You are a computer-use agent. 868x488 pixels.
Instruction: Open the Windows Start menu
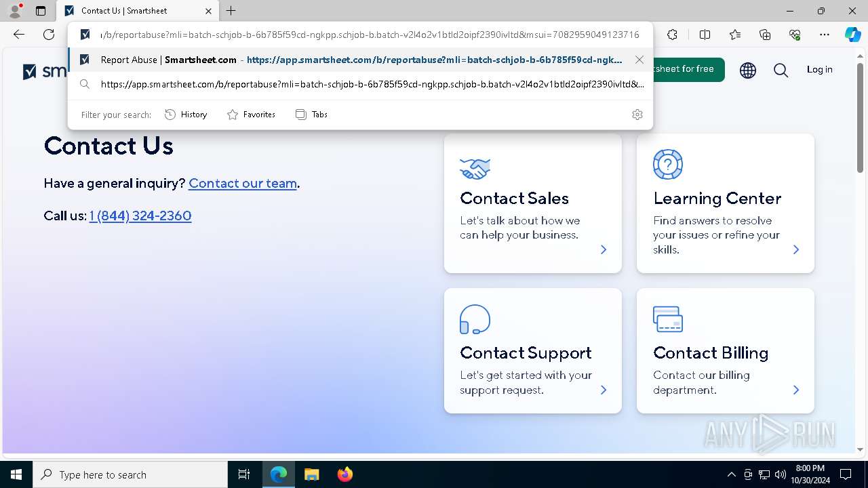tap(16, 474)
